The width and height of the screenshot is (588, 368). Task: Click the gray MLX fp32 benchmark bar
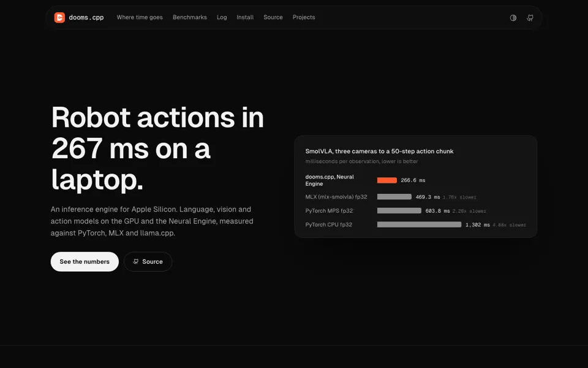click(x=394, y=197)
